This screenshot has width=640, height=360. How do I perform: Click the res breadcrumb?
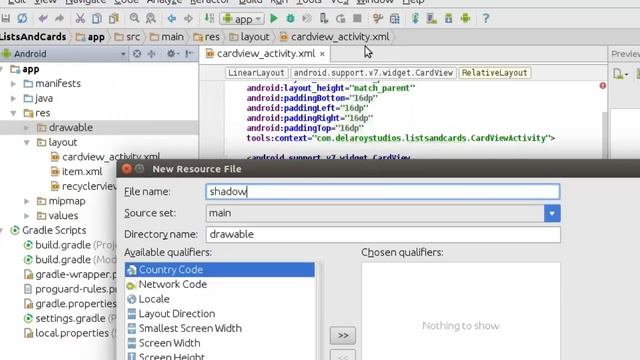tap(207, 37)
